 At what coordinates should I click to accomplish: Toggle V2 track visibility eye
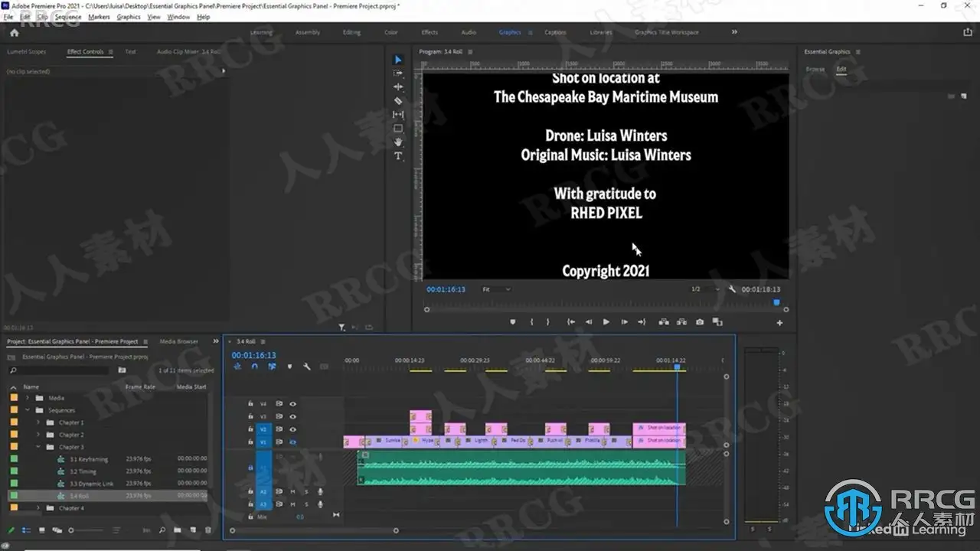[292, 429]
